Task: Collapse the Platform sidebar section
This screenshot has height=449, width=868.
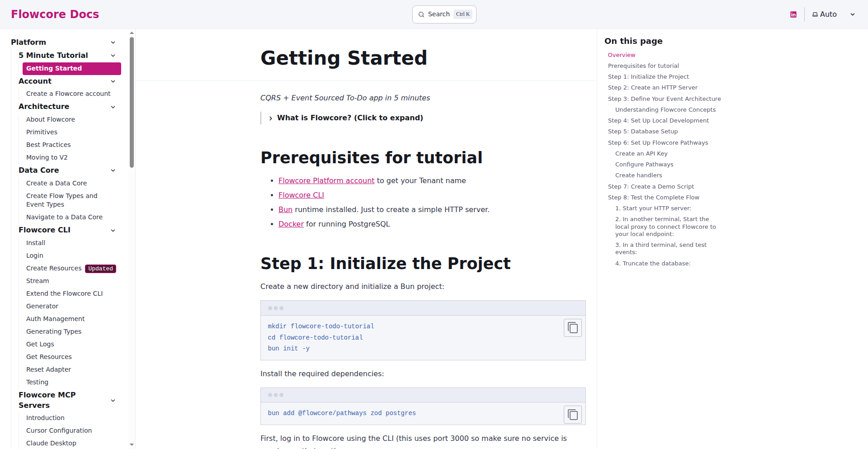Action: (113, 43)
